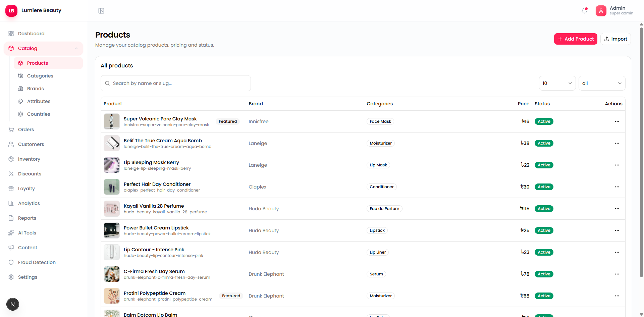Viewport: 644px width, 317px height.
Task: Click the Orders cart icon in sidebar
Action: click(11, 129)
